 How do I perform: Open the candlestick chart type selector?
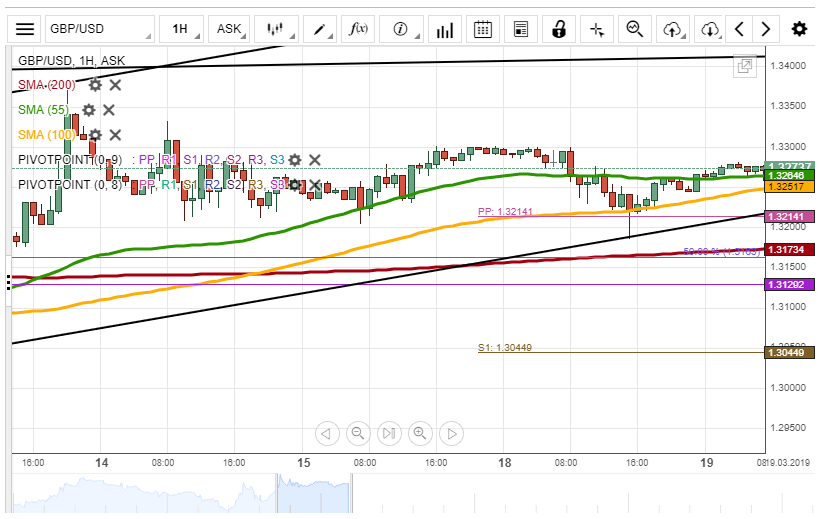coord(280,29)
